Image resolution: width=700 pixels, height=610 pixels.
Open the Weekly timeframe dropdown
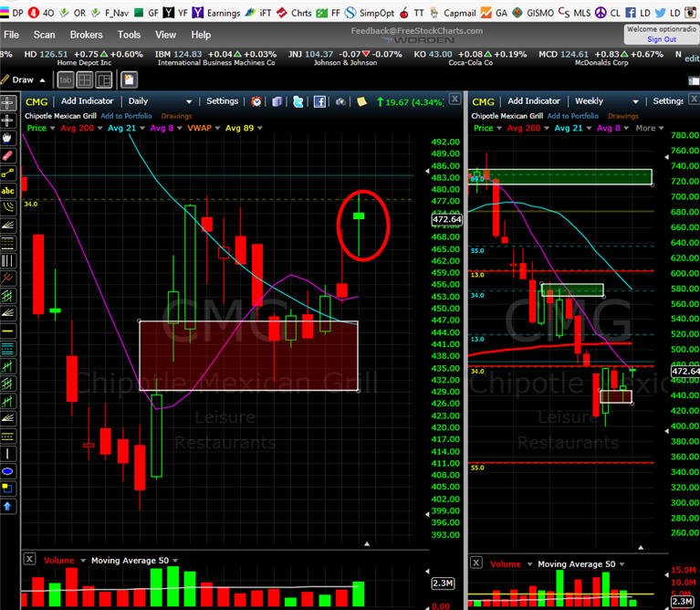[606, 101]
